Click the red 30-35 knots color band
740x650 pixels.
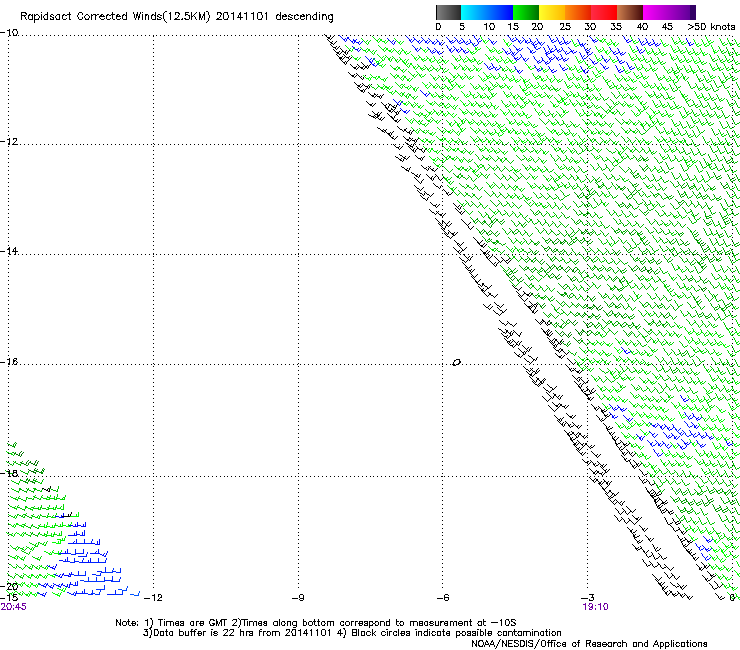tap(604, 12)
